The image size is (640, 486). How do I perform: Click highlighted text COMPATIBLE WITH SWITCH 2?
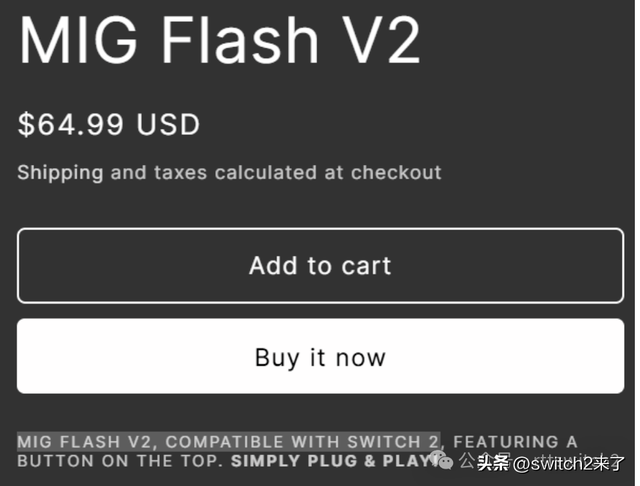point(302,442)
